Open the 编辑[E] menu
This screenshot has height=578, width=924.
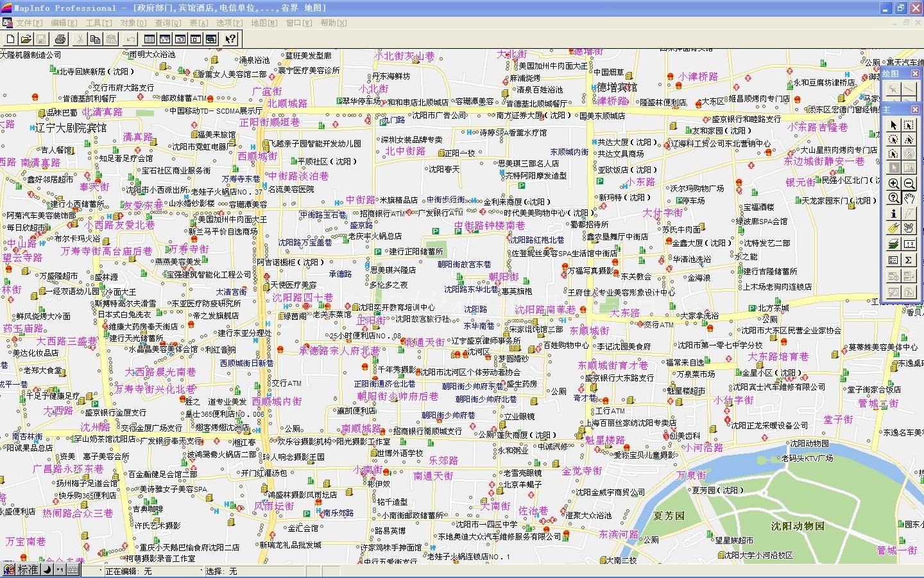pos(64,22)
